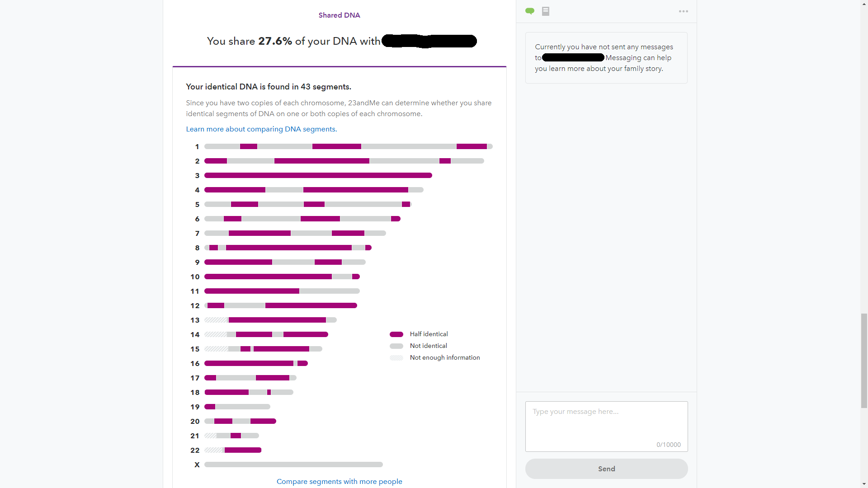Click the page vertical scrollbar thumb
Screen dimensions: 868x488
coord(864,361)
